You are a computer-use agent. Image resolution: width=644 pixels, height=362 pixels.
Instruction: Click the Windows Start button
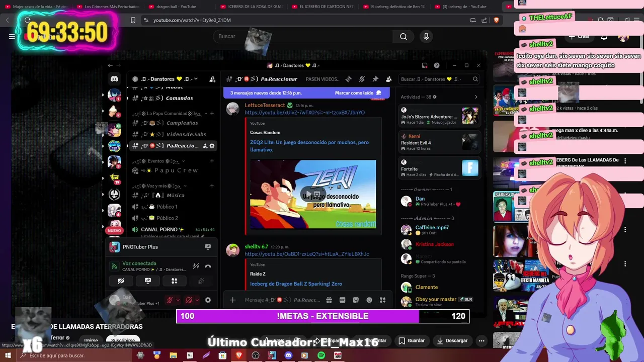pos(7,355)
